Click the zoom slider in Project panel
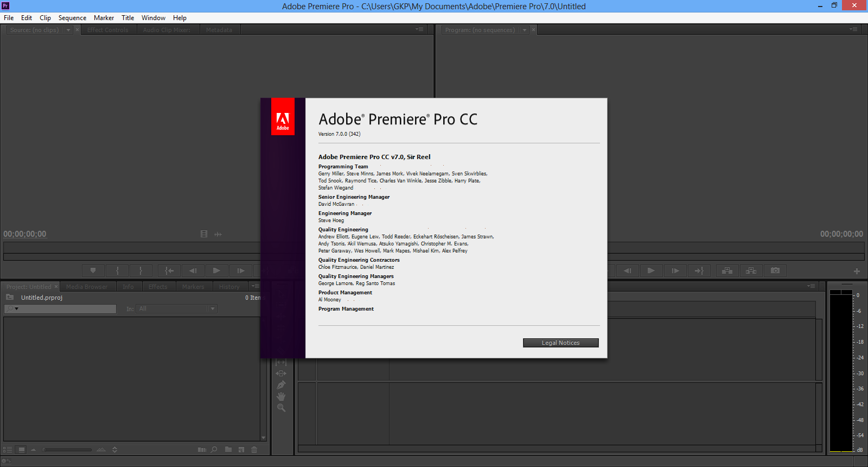 click(67, 450)
